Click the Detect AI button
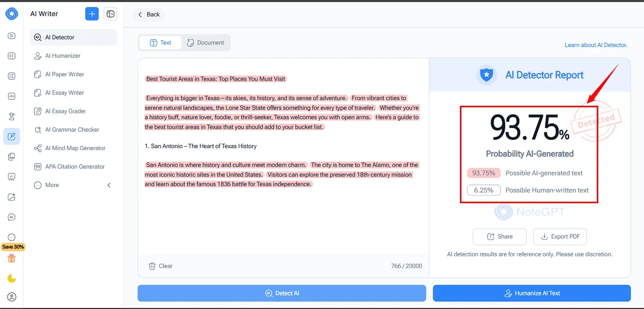Image resolution: width=644 pixels, height=309 pixels. [282, 293]
